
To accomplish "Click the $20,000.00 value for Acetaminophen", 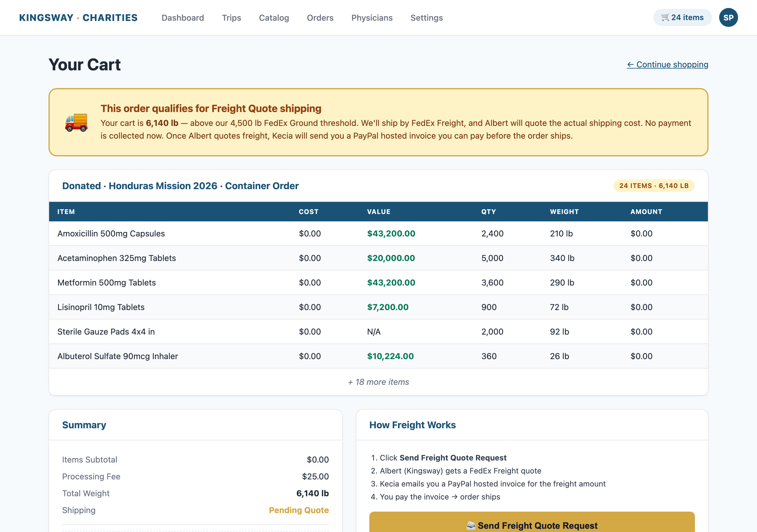I will pos(391,258).
